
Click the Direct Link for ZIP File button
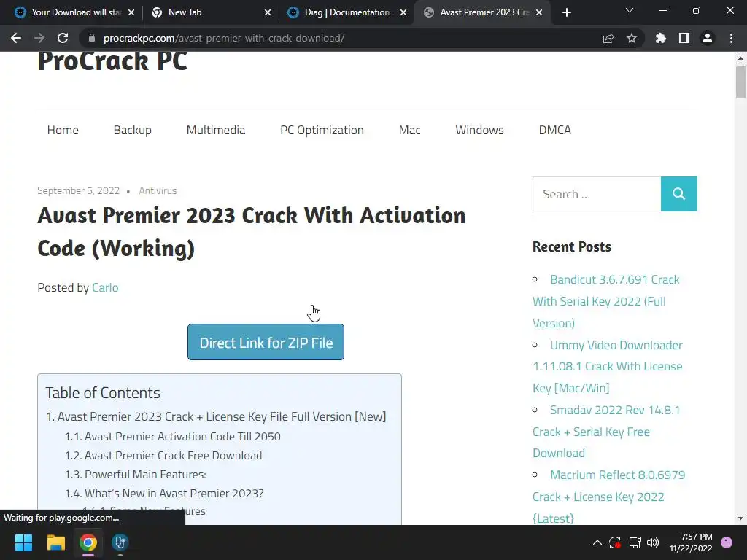tap(266, 342)
